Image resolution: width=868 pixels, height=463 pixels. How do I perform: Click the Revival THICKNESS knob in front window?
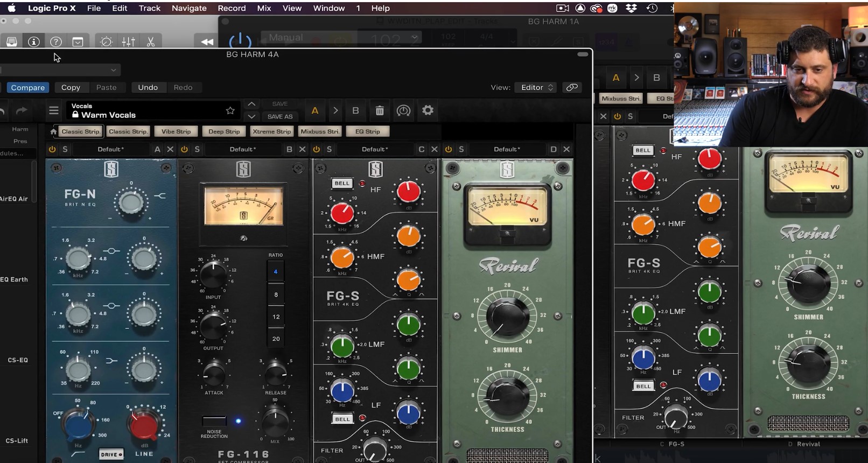click(507, 397)
